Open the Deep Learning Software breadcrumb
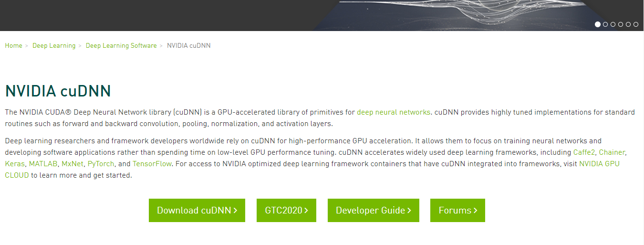This screenshot has width=644, height=245. click(121, 45)
